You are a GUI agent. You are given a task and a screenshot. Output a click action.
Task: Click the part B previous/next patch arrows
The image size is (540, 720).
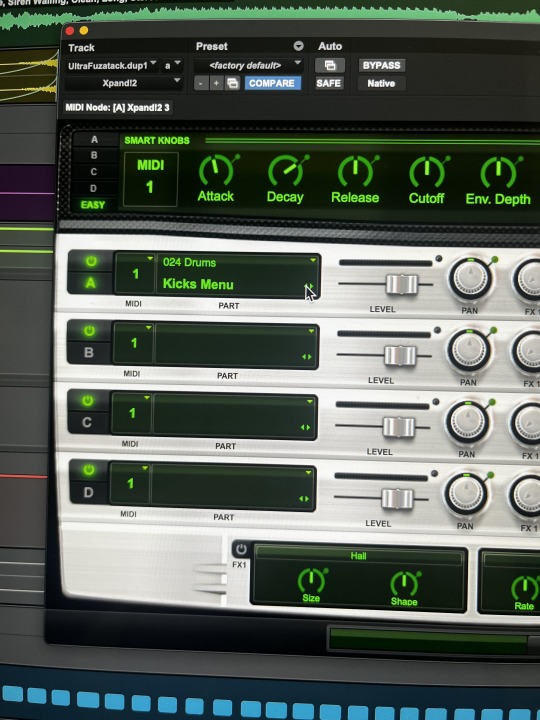(307, 357)
